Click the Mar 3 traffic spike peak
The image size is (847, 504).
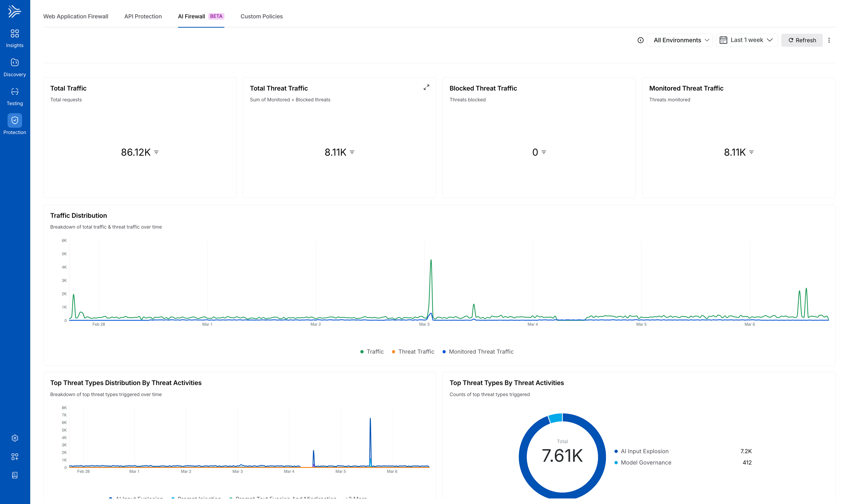click(x=431, y=260)
